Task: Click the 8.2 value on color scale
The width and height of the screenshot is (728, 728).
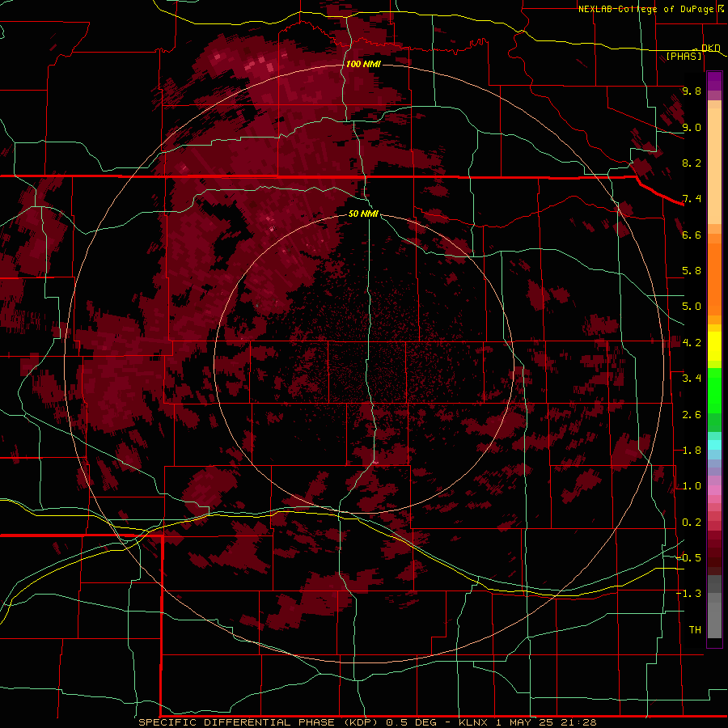Action: [692, 163]
